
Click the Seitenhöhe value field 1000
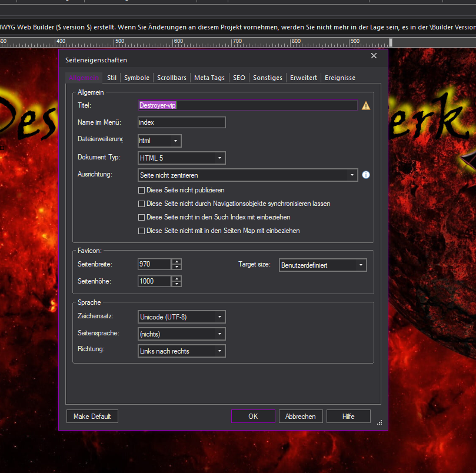tap(155, 281)
